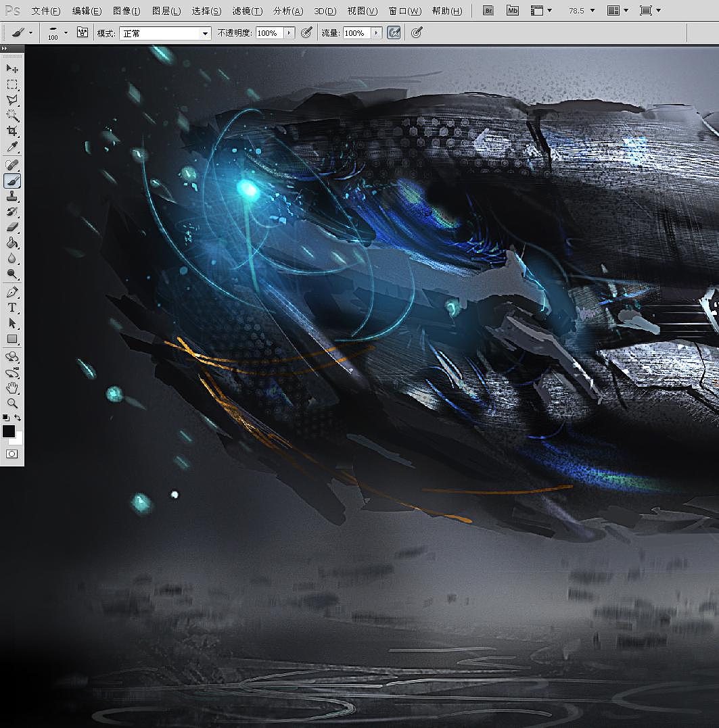Select the Polygonal Lasso tool
Screen dimensions: 719x728
coord(12,100)
